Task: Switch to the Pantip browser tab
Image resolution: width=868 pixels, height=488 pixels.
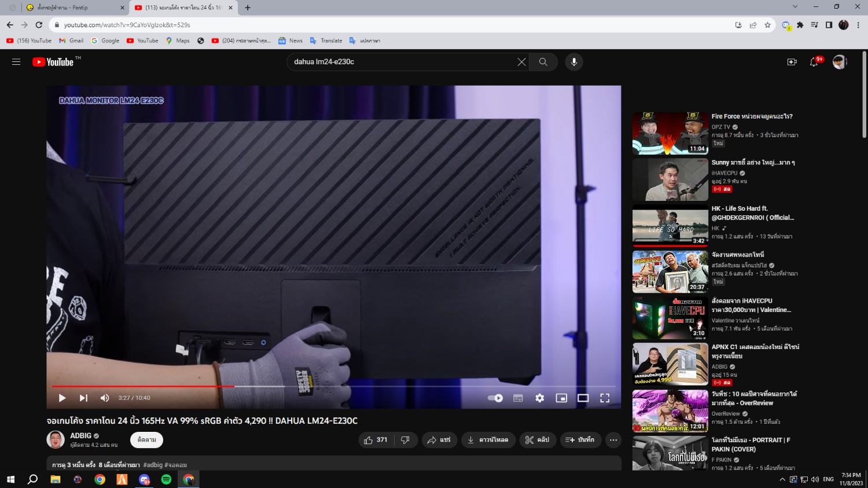Action: coord(74,8)
